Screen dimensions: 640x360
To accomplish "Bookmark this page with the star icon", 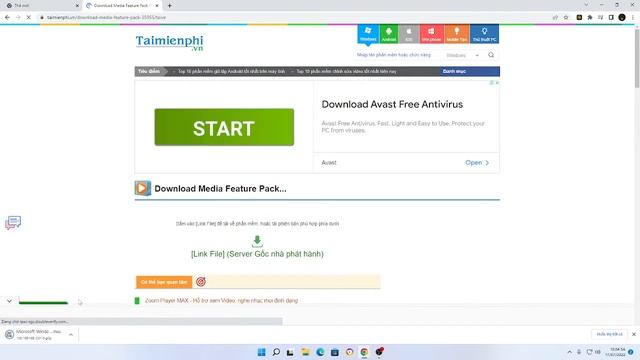I will pyautogui.click(x=566, y=17).
